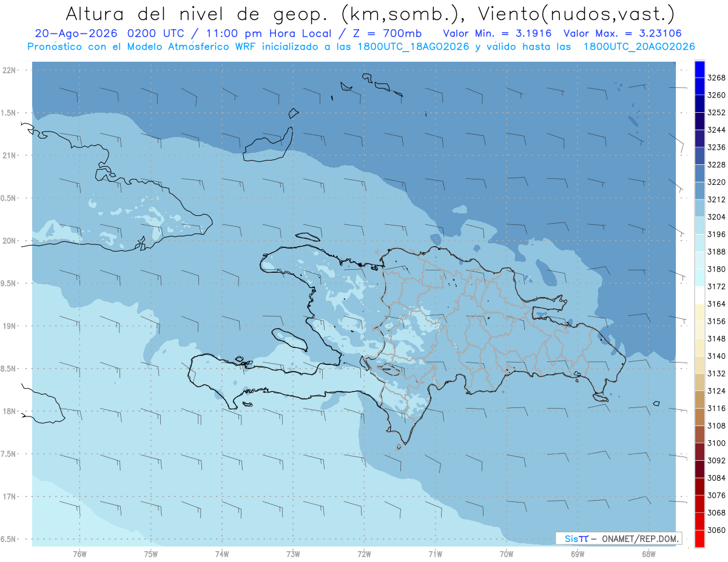
Task: Click the 21N latitude axis label
Action: [9, 155]
